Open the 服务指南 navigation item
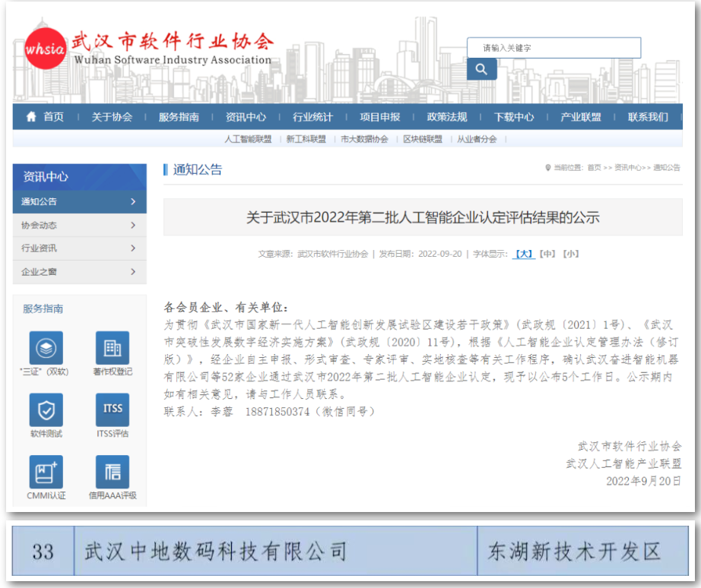This screenshot has width=701, height=588. point(179,117)
